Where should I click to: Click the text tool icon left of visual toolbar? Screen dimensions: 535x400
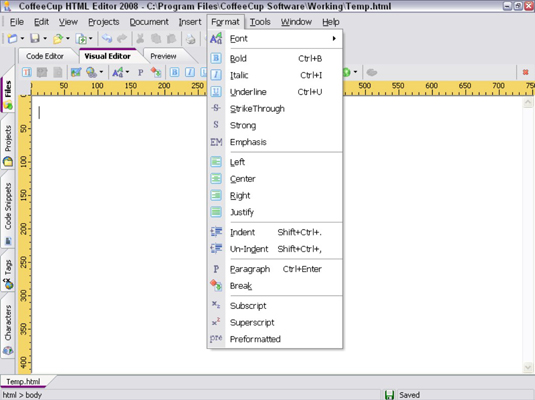coord(27,72)
